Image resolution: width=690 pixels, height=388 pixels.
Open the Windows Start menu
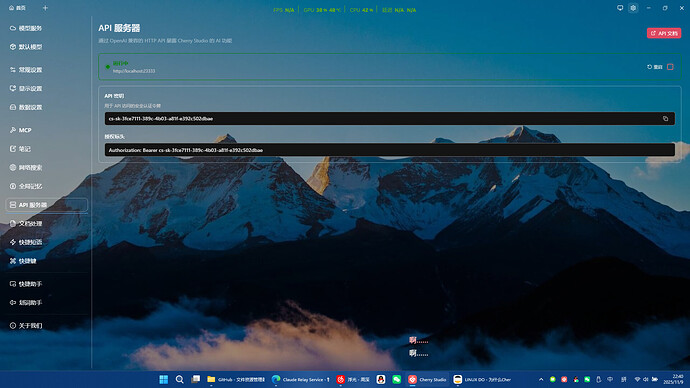tap(164, 379)
